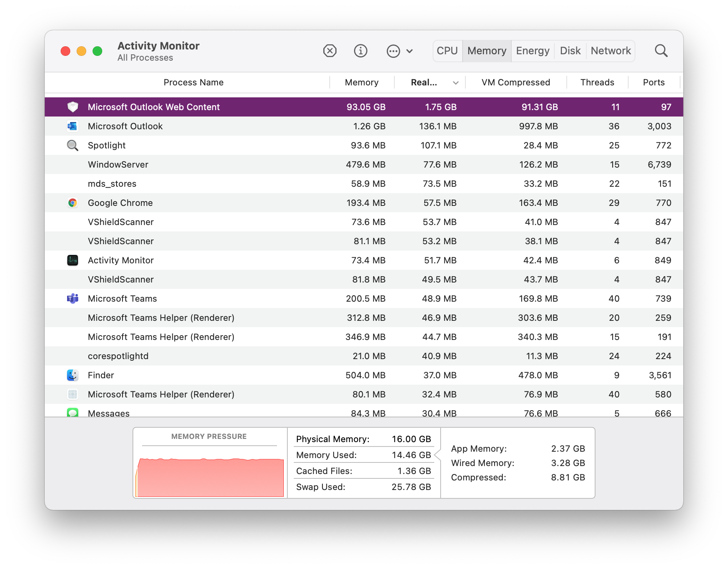Click the 93.05 GB memory value
This screenshot has height=569, width=728.
366,107
